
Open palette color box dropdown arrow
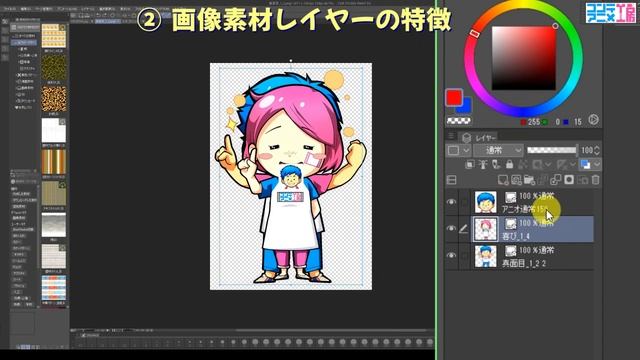[x=466, y=150]
